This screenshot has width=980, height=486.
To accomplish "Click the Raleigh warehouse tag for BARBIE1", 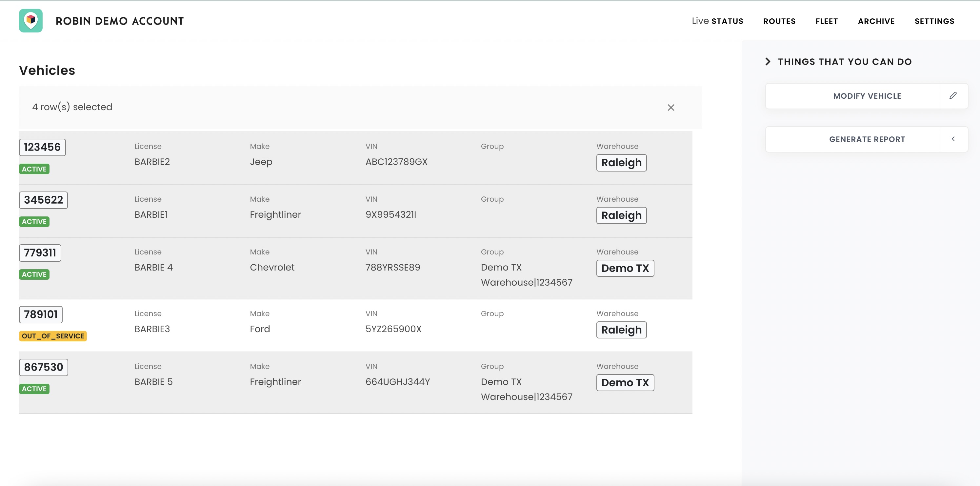I will point(621,215).
